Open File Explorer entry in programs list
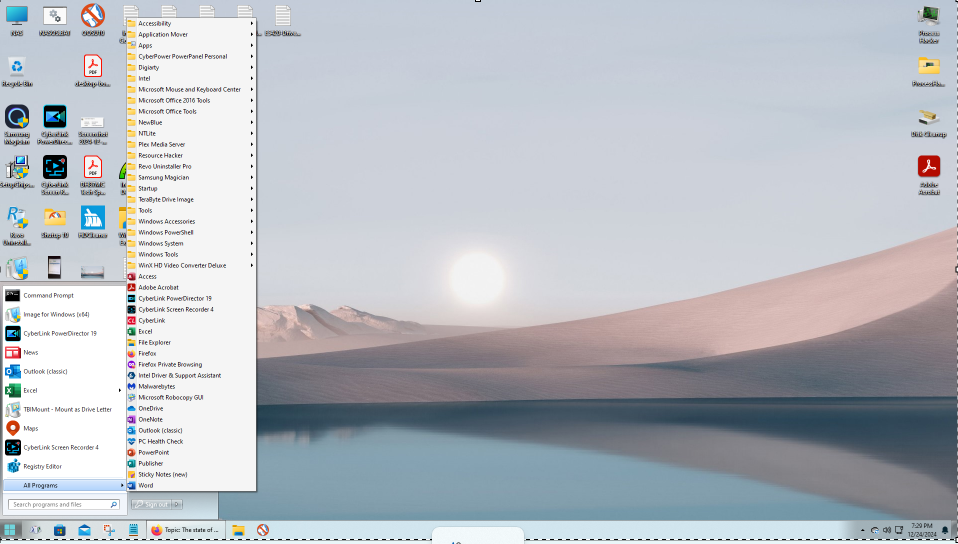 [x=191, y=342]
